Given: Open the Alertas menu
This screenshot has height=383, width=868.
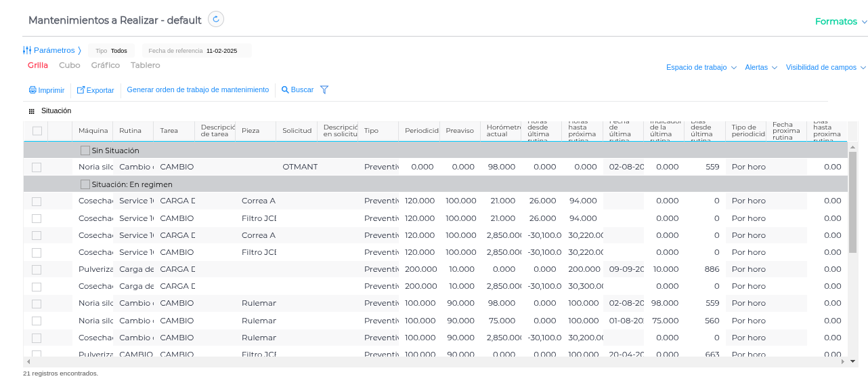Looking at the screenshot, I should [760, 68].
